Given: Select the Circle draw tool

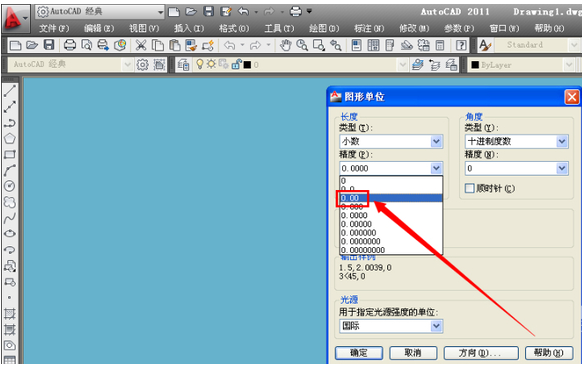Looking at the screenshot, I should [x=10, y=186].
